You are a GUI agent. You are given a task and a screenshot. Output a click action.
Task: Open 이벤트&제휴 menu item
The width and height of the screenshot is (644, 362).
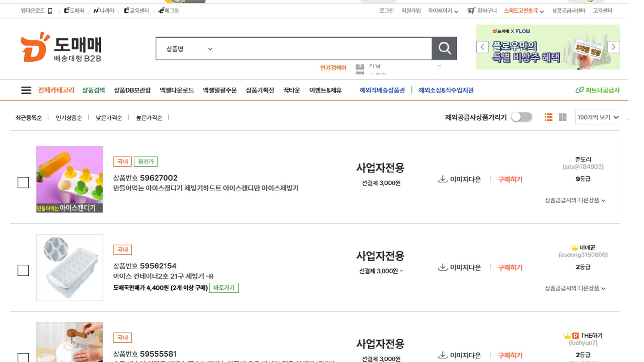325,90
